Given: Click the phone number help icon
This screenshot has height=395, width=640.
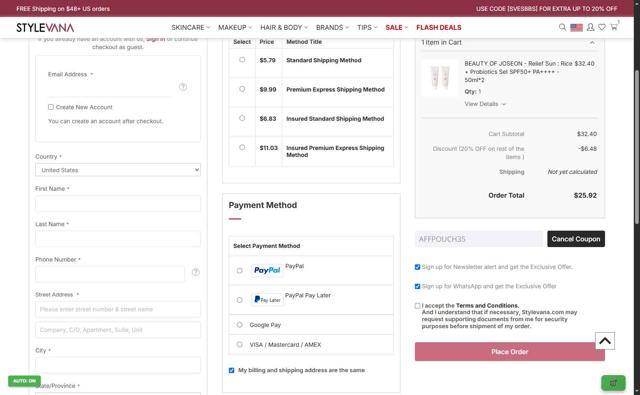Looking at the screenshot, I should click(x=196, y=272).
